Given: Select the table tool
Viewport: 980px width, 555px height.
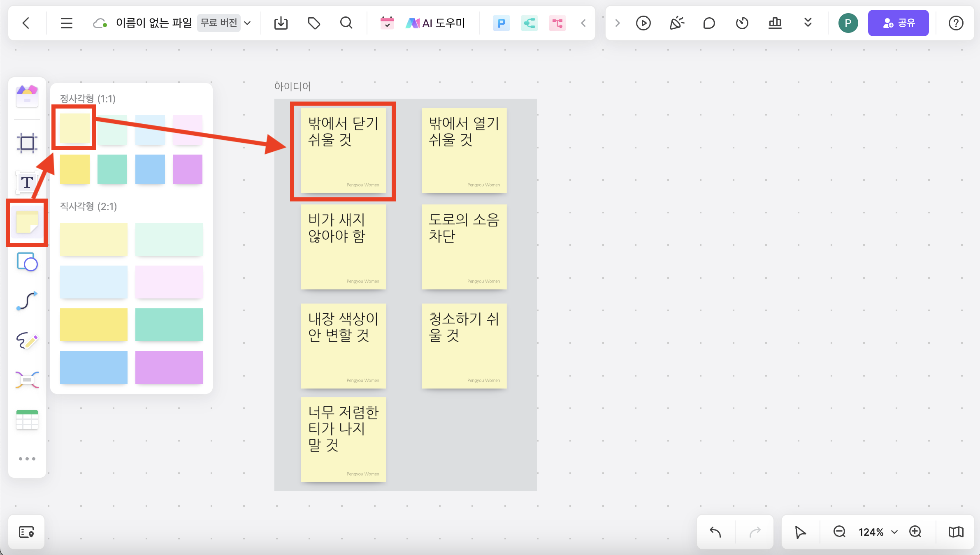Looking at the screenshot, I should [x=27, y=420].
